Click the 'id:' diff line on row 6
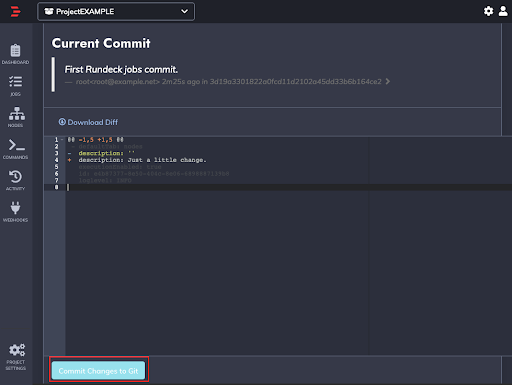The width and height of the screenshot is (512, 385). point(154,174)
